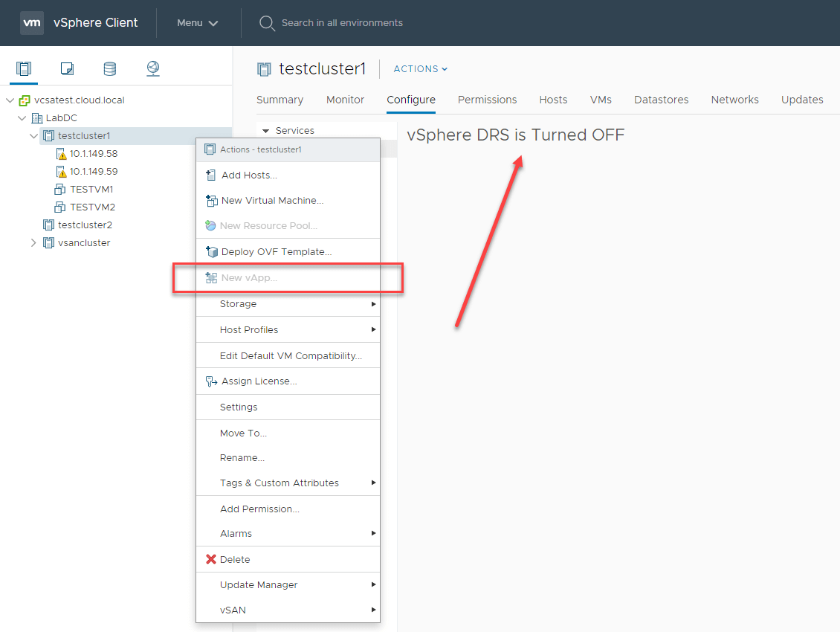Click the search magnifier icon
Image resolution: width=840 pixels, height=632 pixels.
[x=266, y=23]
